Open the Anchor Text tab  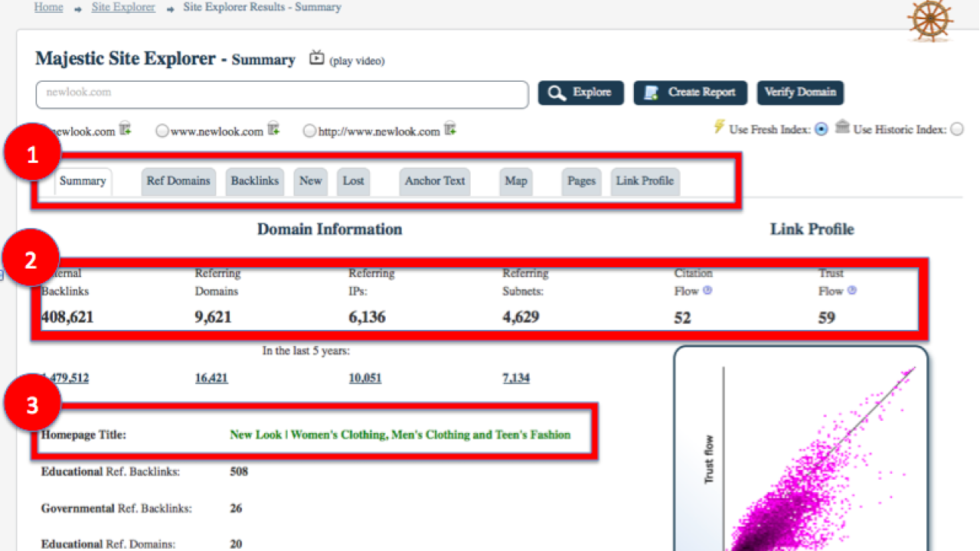click(434, 181)
